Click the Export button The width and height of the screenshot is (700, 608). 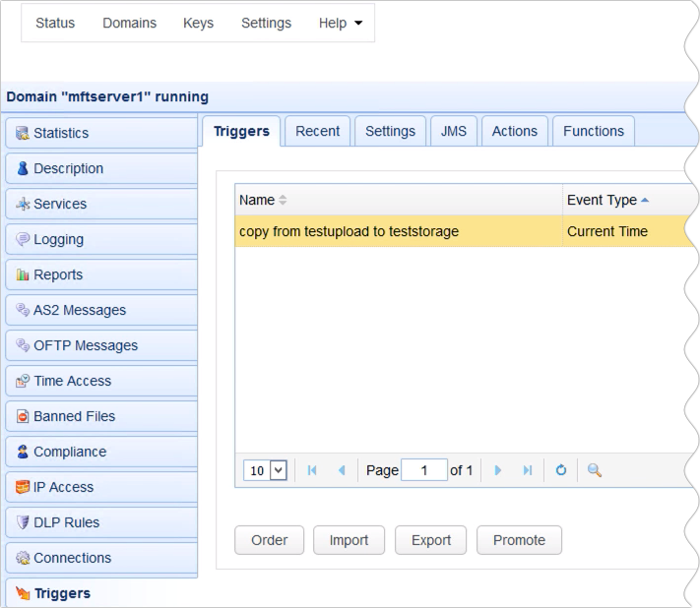pos(430,540)
